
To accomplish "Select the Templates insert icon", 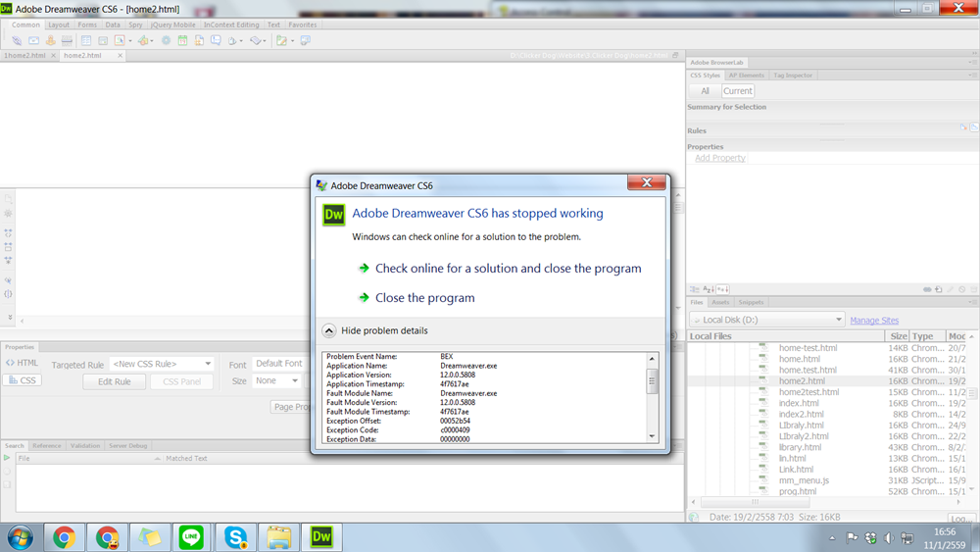I will (x=282, y=40).
